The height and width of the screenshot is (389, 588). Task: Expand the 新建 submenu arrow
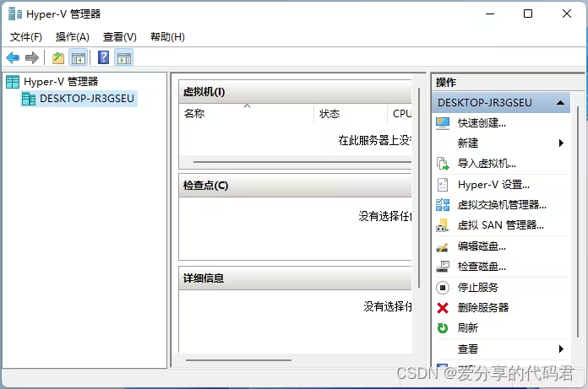tap(561, 143)
